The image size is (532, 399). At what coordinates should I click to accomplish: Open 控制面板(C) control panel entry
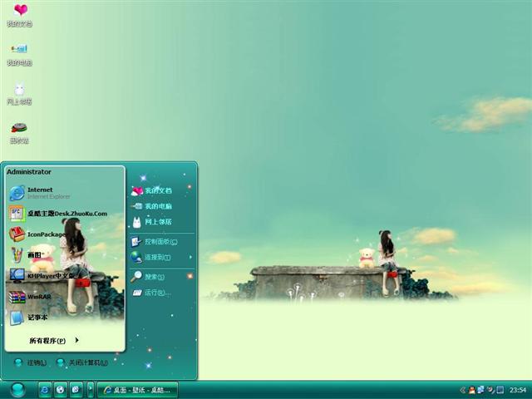(154, 242)
